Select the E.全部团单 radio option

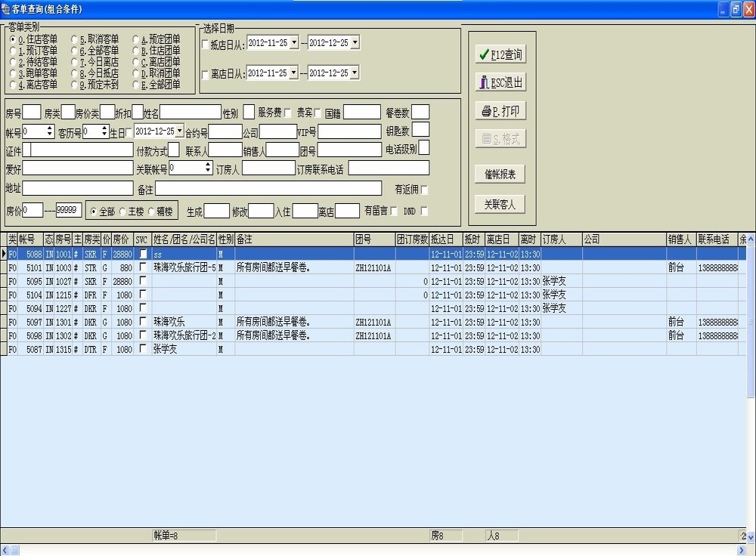pyautogui.click(x=136, y=85)
